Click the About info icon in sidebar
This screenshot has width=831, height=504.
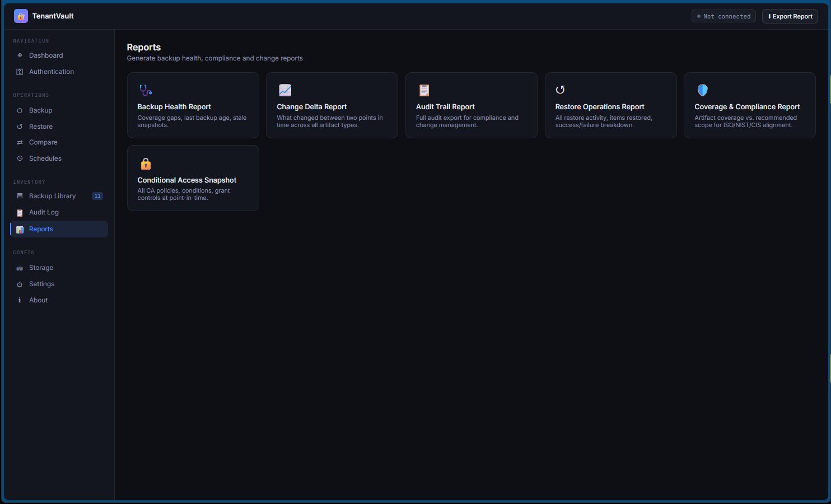coord(20,300)
